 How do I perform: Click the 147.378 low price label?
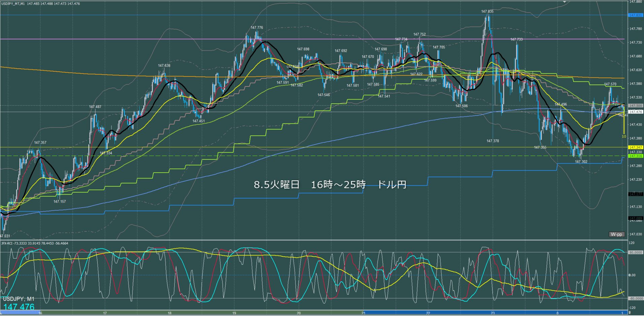click(x=493, y=141)
